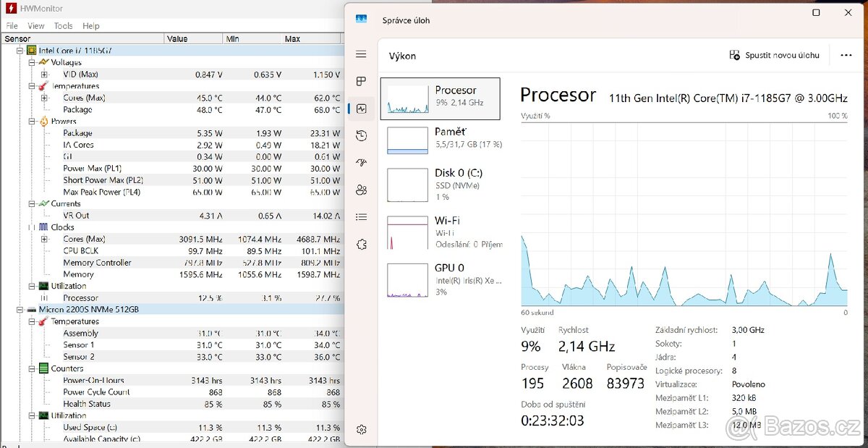Switch to the Procesy (Processes) view icon
868x448 pixels.
(362, 81)
